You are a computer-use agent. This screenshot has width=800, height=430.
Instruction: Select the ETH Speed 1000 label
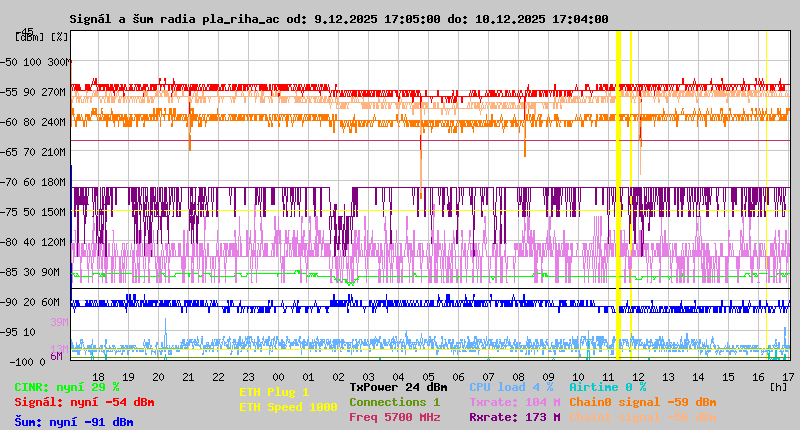coord(288,407)
